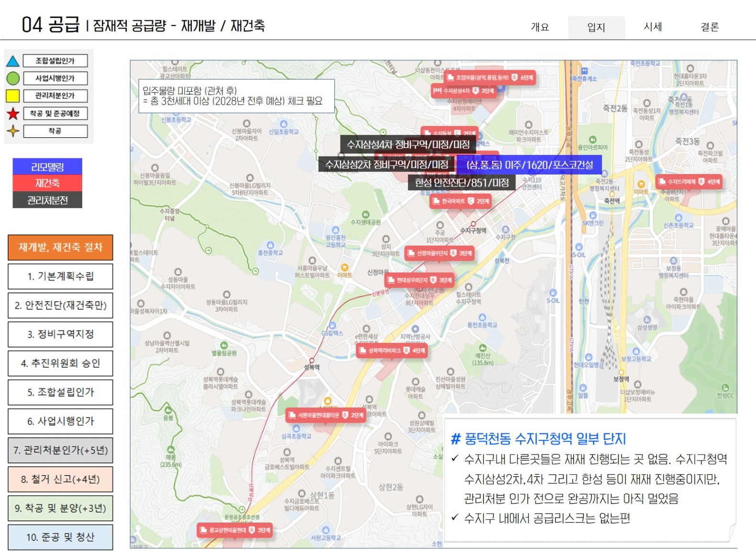This screenshot has width=756, height=558.
Task: Click the red star legend icon
Action: click(x=13, y=113)
